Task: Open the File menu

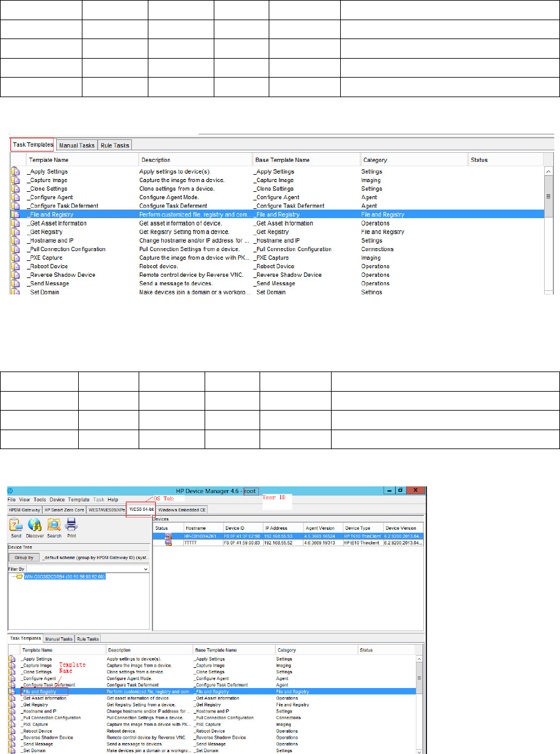Action: pos(12,499)
